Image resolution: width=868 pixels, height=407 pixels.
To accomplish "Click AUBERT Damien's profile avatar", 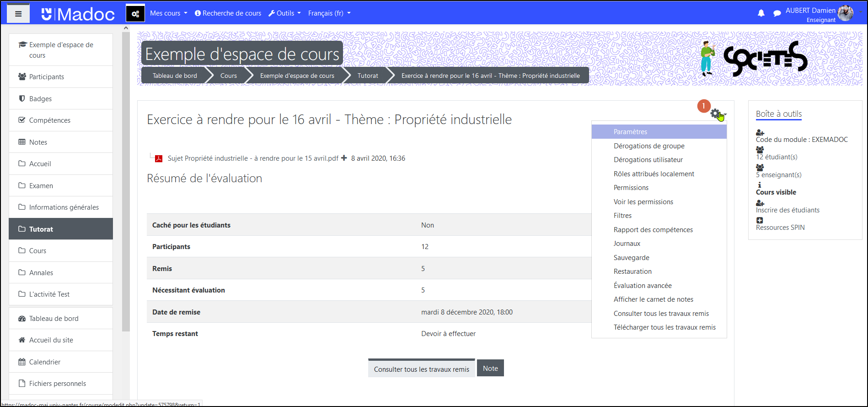I will (845, 13).
